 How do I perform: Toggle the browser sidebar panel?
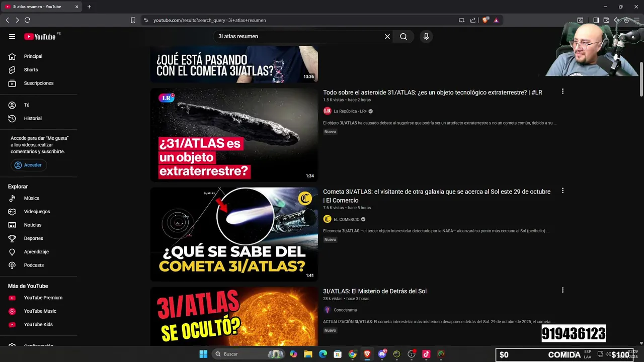596,20
